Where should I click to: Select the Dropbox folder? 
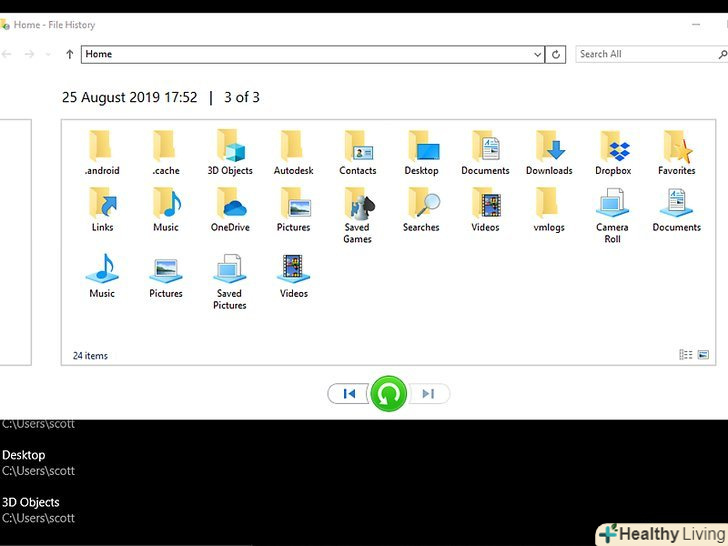click(613, 153)
